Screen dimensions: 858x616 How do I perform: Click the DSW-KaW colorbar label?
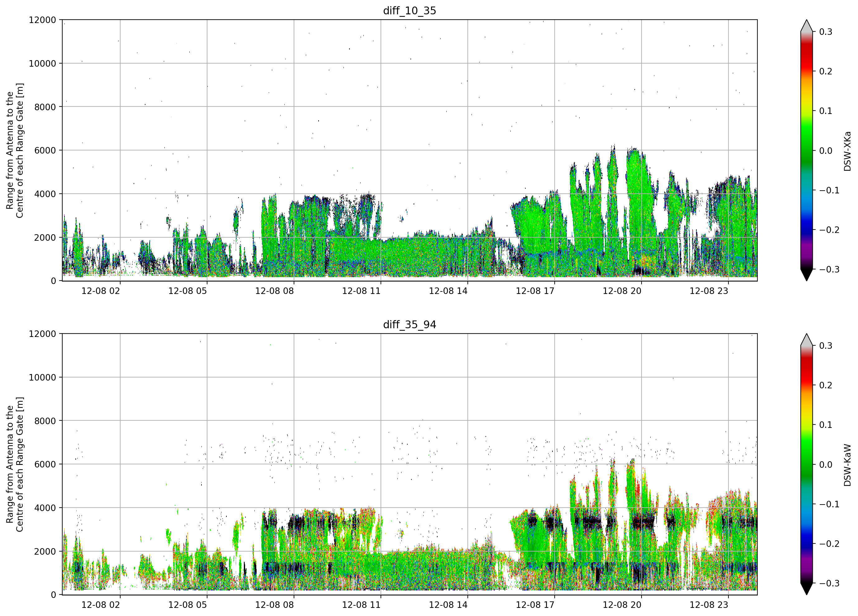click(x=847, y=465)
